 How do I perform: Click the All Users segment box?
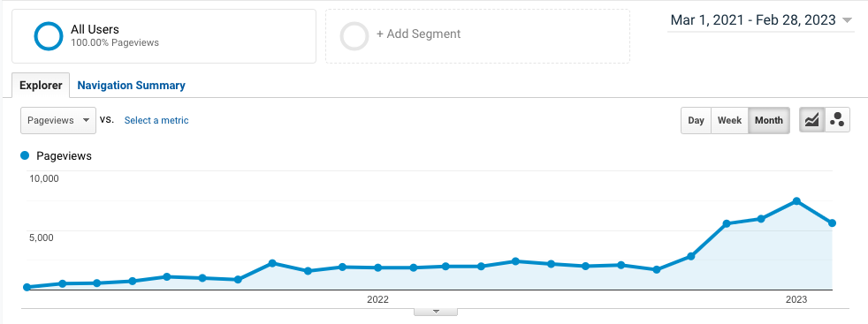click(164, 36)
